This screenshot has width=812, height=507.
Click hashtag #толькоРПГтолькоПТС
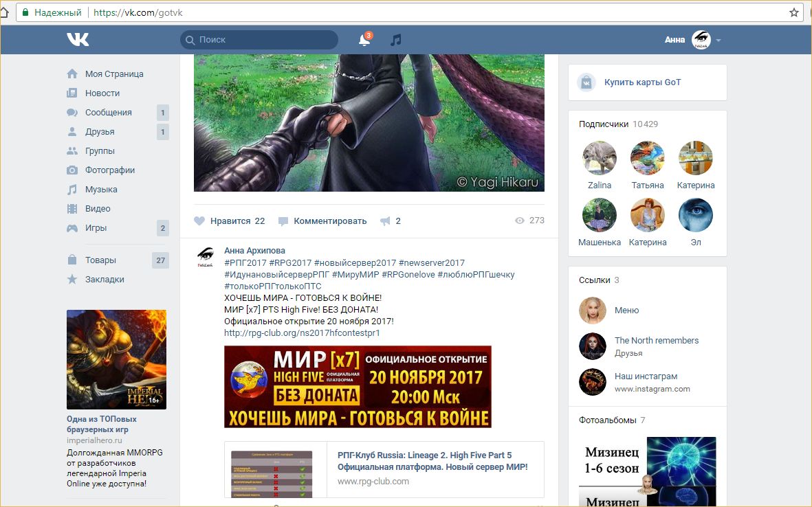click(x=272, y=286)
